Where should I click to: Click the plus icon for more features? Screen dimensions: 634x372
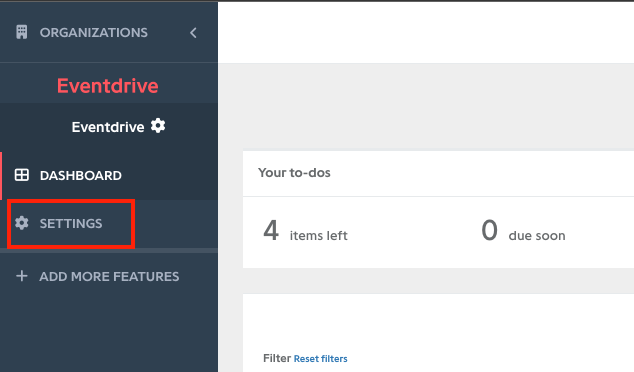coord(21,276)
